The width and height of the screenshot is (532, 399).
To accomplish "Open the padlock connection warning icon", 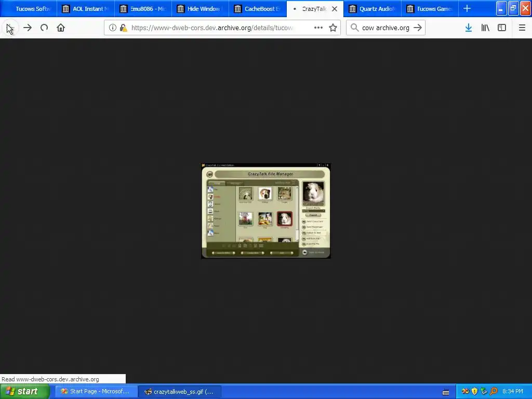I will click(x=123, y=28).
